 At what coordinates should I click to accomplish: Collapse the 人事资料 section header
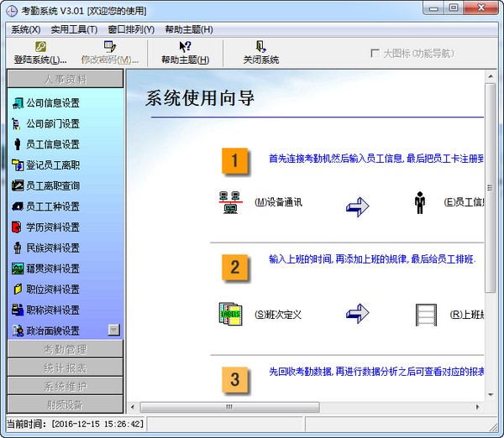click(x=66, y=79)
